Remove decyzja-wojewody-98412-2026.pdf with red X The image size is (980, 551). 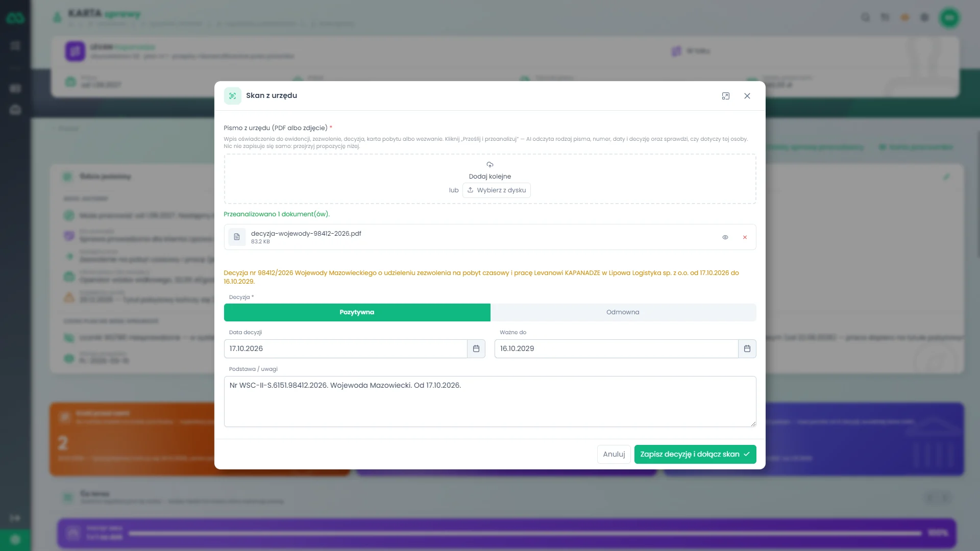(x=745, y=237)
